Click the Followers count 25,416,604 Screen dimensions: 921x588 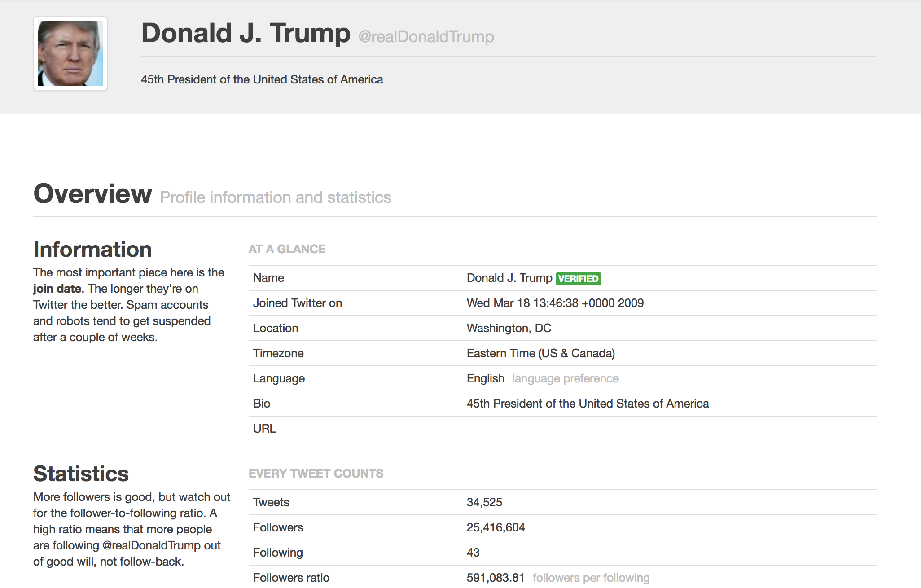495,527
